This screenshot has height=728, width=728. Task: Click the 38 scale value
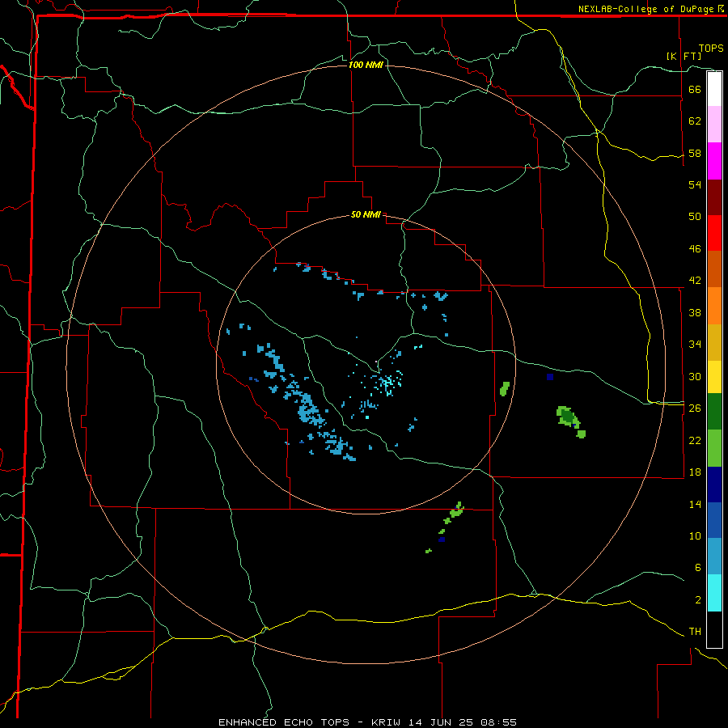point(695,312)
